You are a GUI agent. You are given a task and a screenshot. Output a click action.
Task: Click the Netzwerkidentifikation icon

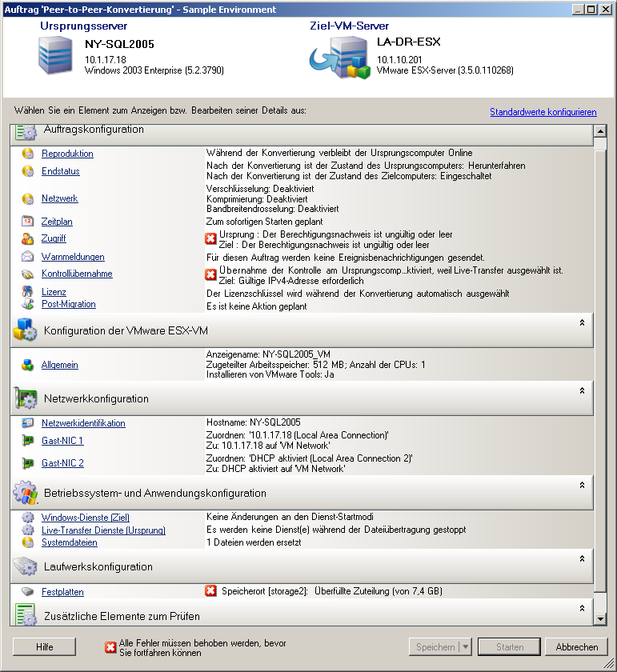click(x=28, y=423)
